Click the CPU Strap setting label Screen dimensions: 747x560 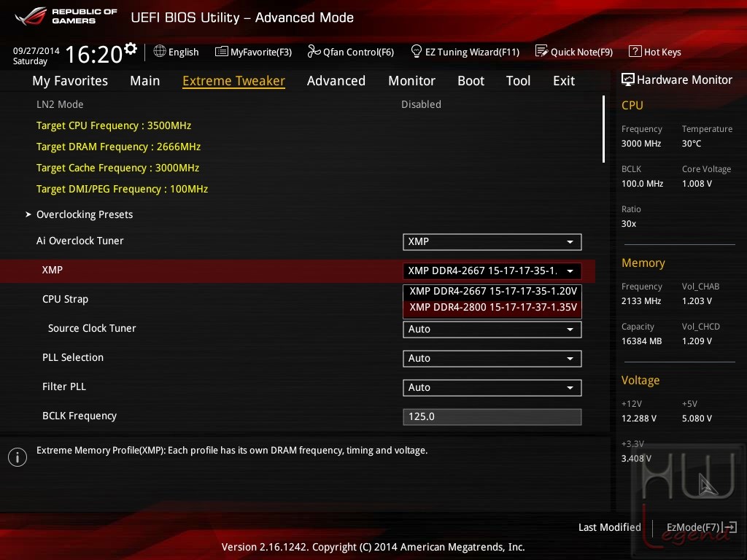(65, 300)
